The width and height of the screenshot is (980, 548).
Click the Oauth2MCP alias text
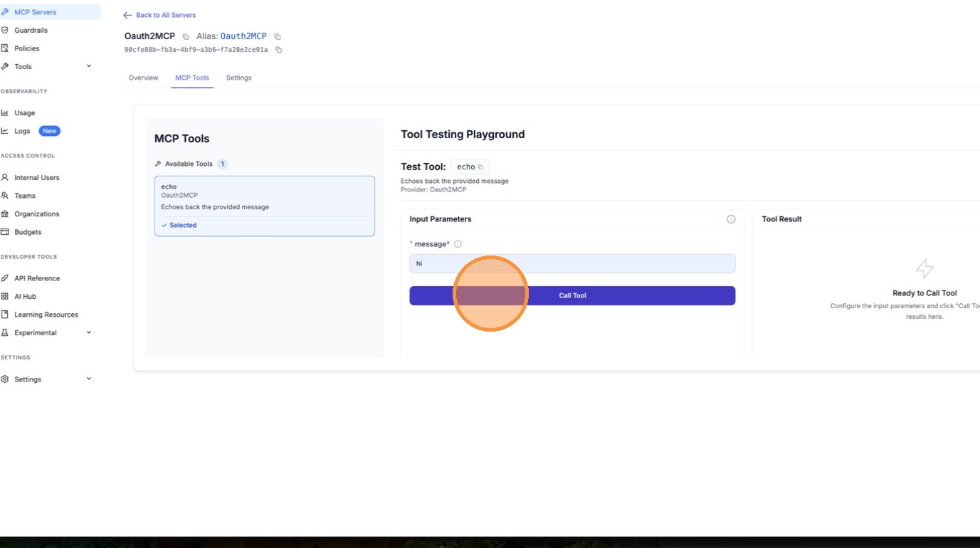click(x=243, y=36)
